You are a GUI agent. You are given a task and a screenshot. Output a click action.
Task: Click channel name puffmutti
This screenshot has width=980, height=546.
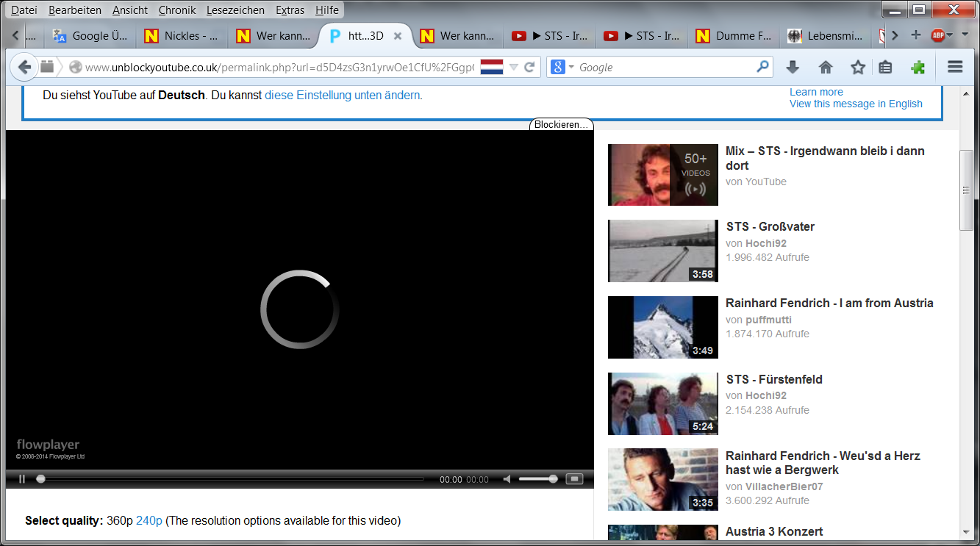coord(768,320)
